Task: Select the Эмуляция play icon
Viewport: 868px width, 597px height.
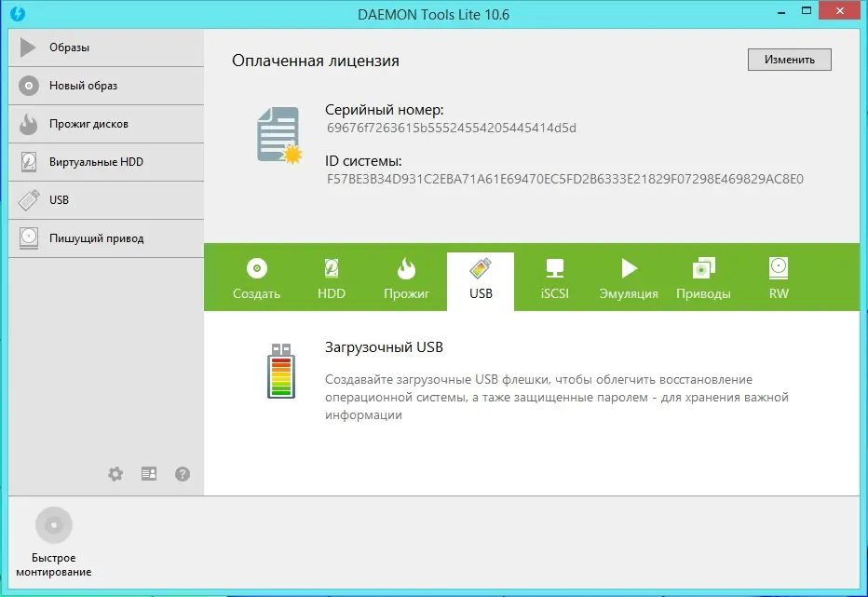Action: click(x=629, y=270)
